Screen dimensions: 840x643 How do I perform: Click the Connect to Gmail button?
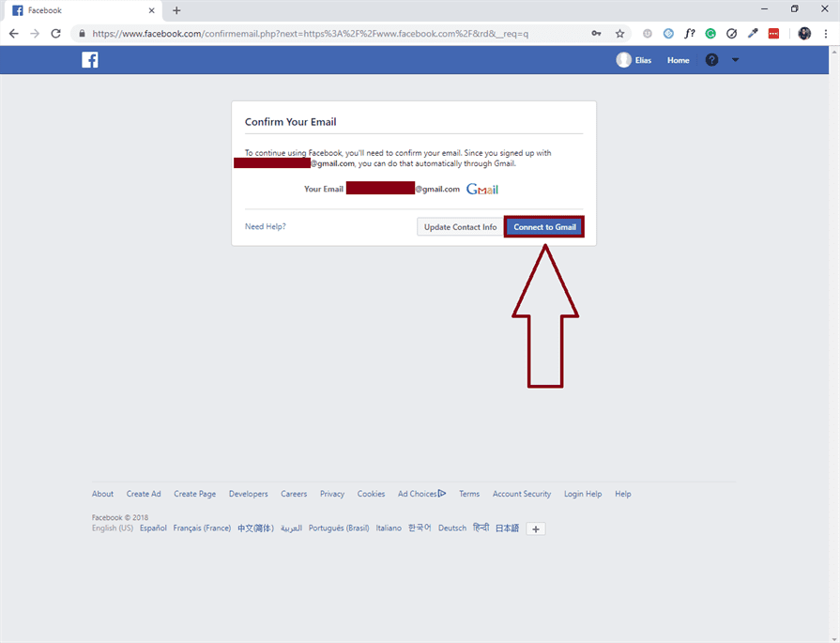[x=544, y=226]
